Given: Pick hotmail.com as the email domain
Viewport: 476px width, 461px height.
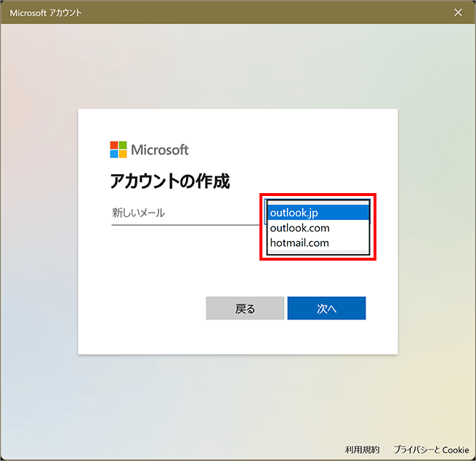Looking at the screenshot, I should pyautogui.click(x=318, y=242).
